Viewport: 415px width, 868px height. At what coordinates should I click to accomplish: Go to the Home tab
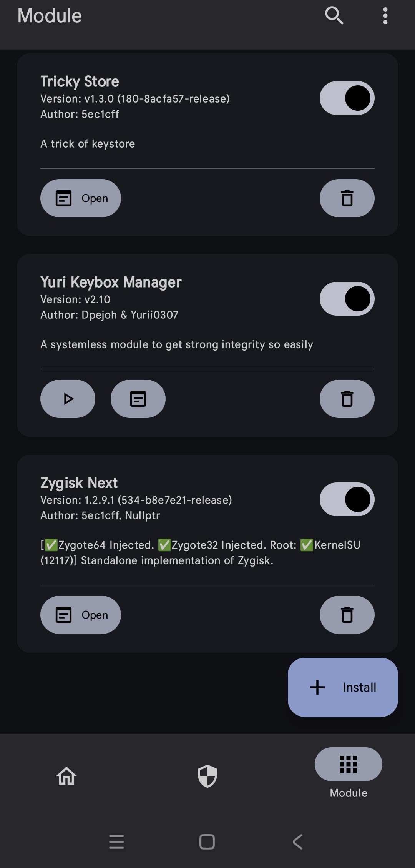[x=66, y=776]
